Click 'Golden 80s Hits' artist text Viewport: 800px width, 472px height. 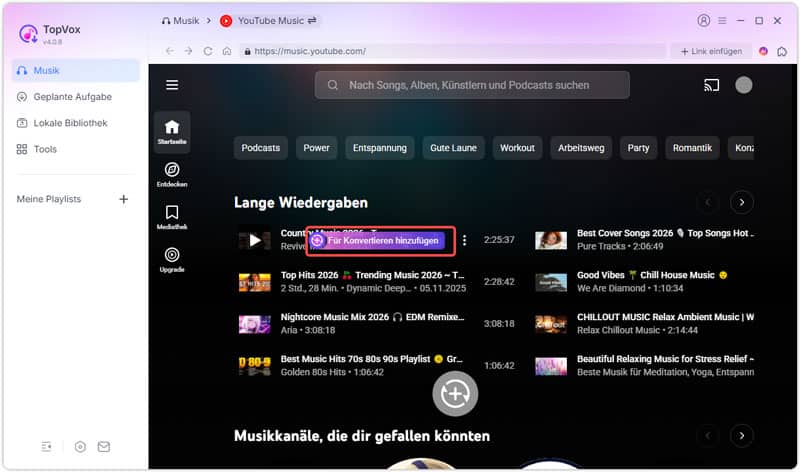(x=313, y=372)
